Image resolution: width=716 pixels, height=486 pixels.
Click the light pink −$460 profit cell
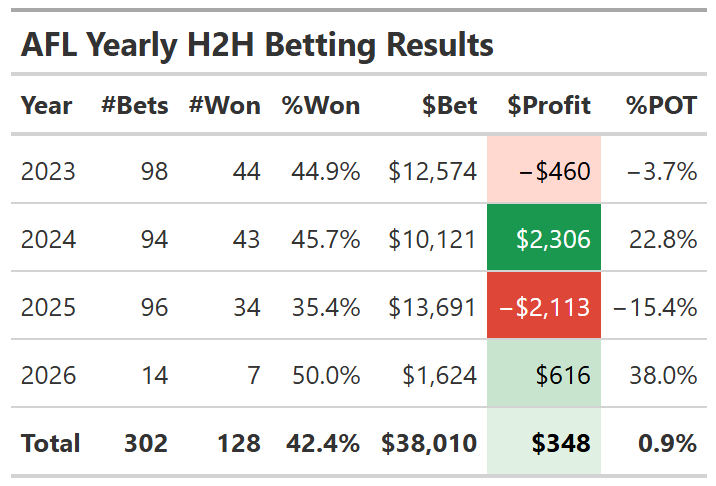coord(544,171)
